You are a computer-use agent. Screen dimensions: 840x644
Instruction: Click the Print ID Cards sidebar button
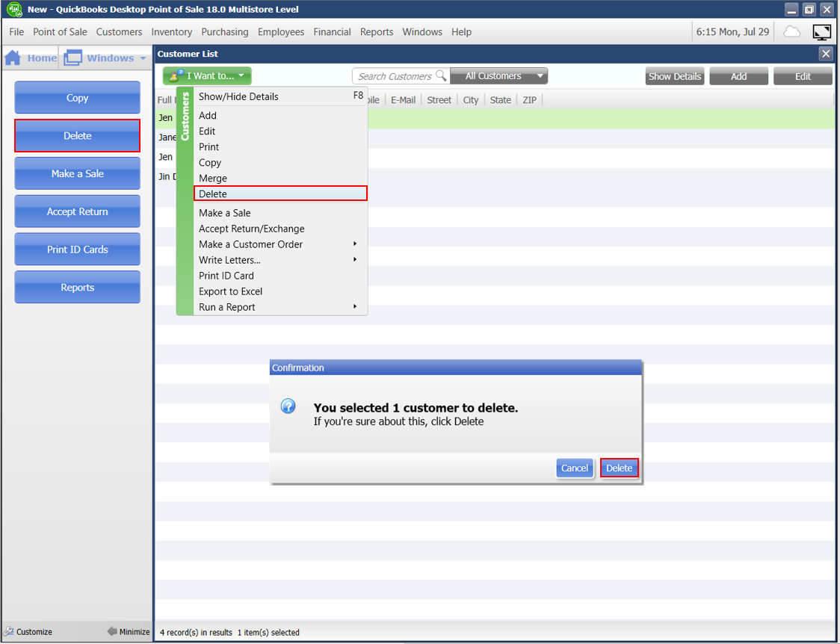[77, 250]
